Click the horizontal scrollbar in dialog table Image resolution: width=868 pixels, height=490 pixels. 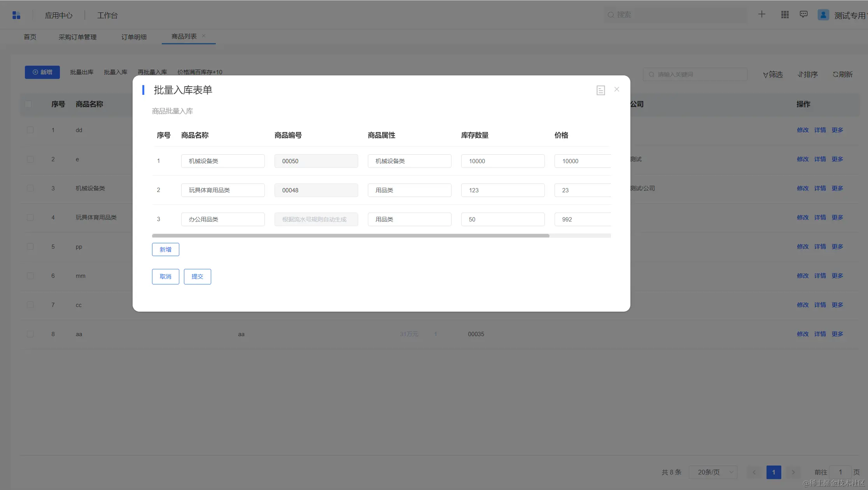(350, 236)
